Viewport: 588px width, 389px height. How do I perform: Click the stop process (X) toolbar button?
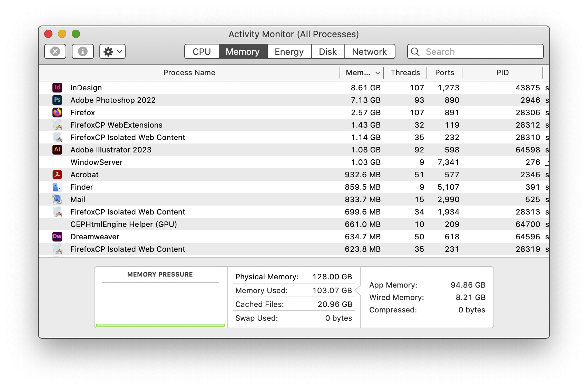pos(55,51)
